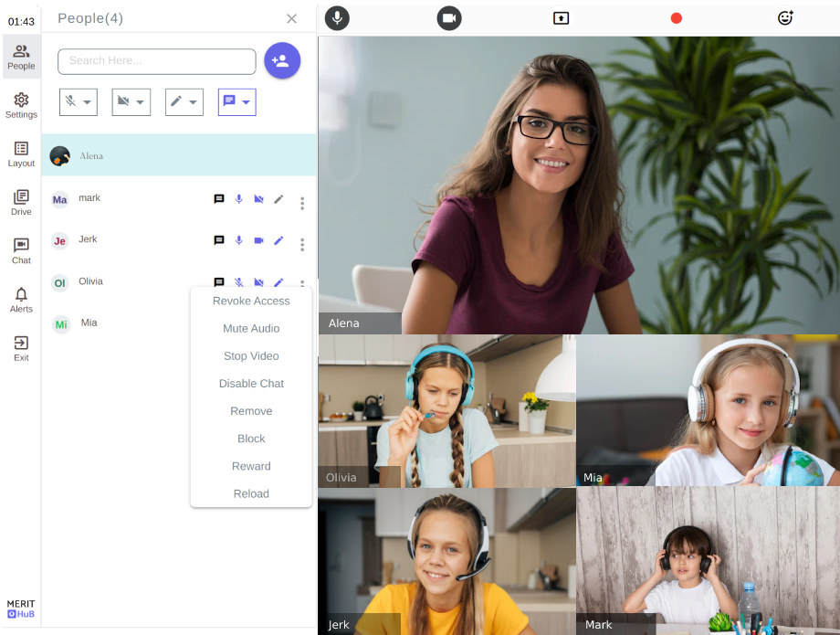Click the Exit icon in sidebar
This screenshot has height=635, width=840.
click(21, 347)
